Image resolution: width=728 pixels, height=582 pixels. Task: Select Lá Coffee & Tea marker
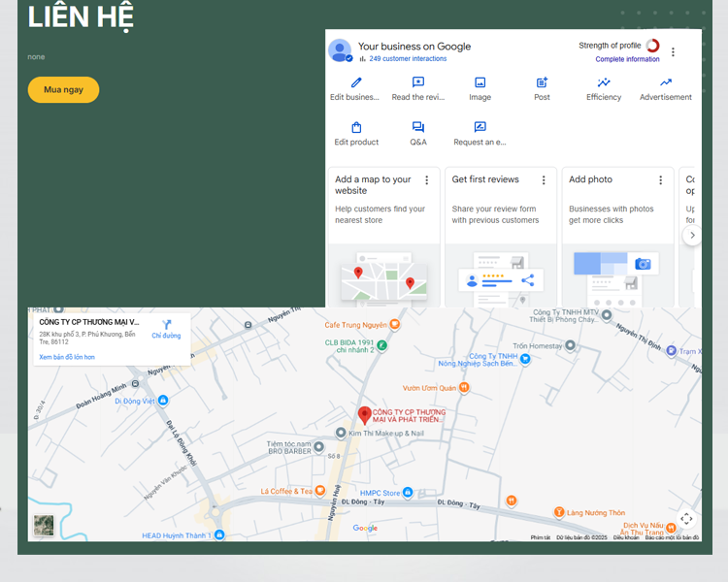click(x=320, y=490)
